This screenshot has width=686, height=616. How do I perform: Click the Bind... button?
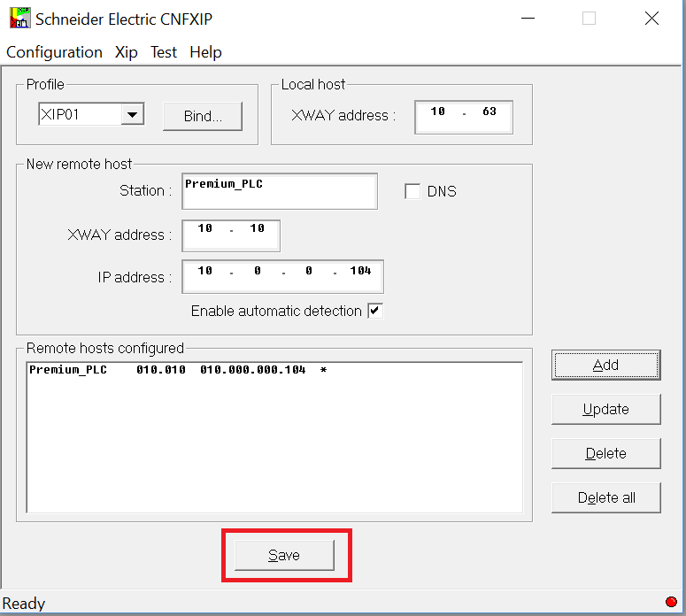pos(203,116)
